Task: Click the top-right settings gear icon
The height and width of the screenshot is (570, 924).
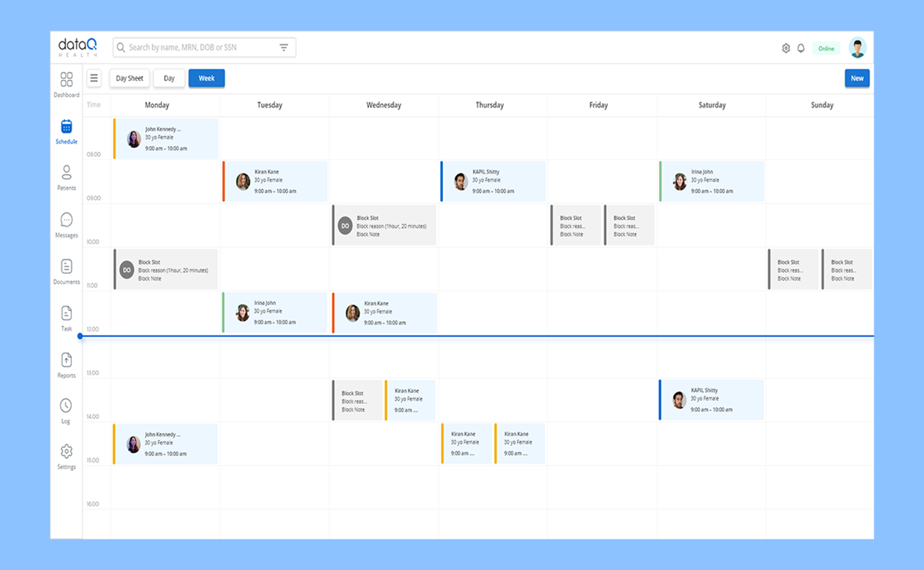Action: point(786,48)
